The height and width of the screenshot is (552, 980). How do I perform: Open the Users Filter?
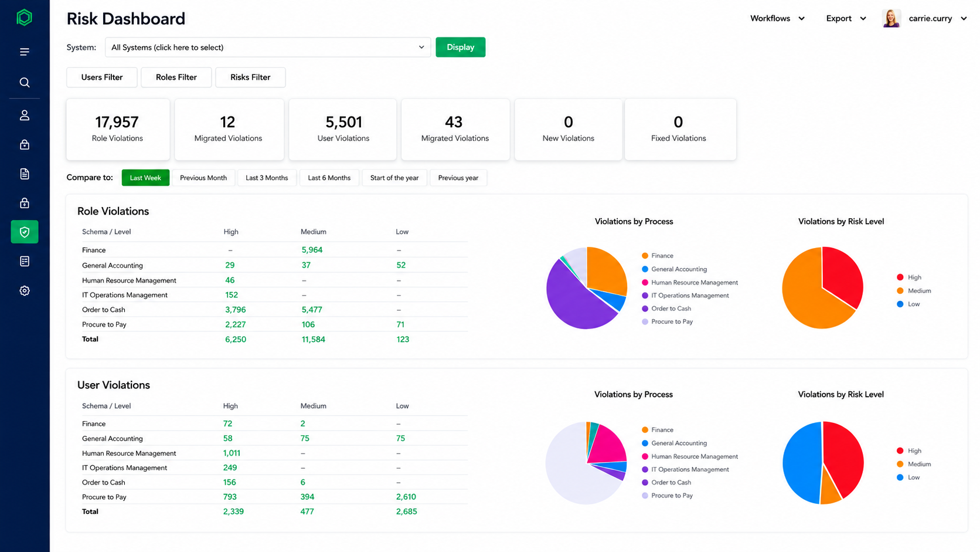click(x=102, y=77)
